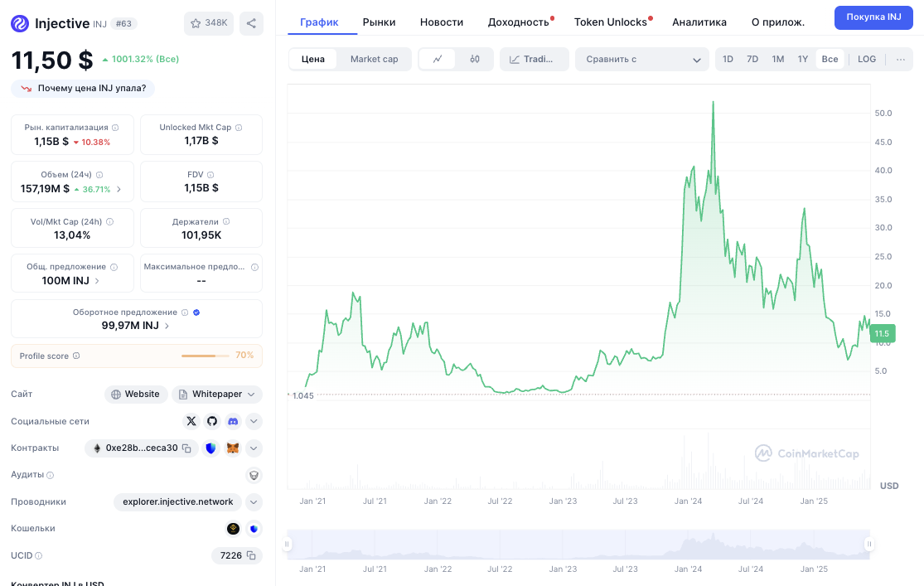Click info icon next to Рын. капитализация

coord(115,128)
